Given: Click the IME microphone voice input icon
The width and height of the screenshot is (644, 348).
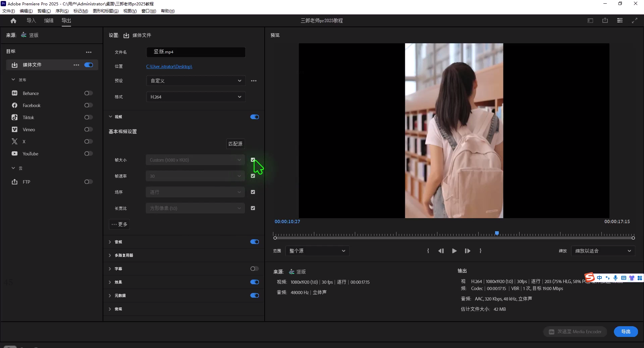Looking at the screenshot, I should click(615, 278).
